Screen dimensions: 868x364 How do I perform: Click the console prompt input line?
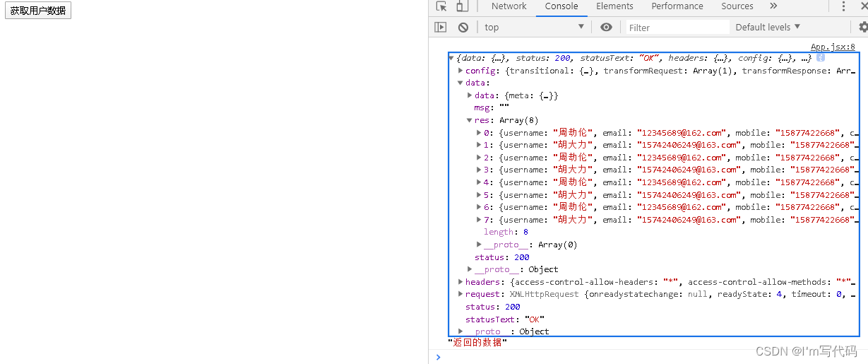[x=653, y=357]
